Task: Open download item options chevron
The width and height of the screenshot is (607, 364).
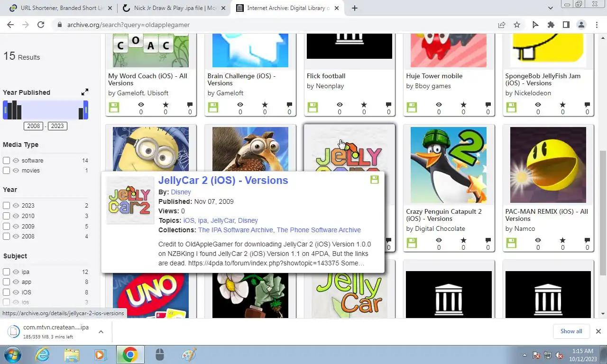Action: (101, 332)
